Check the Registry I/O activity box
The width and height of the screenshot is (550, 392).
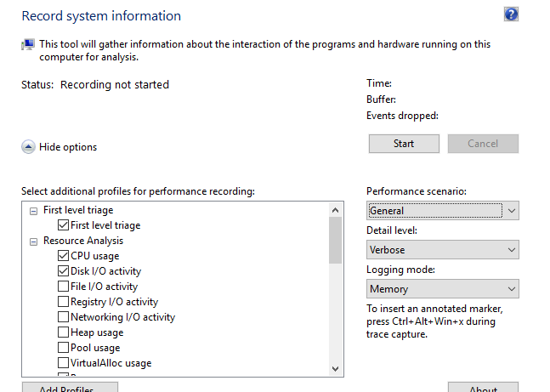coord(64,302)
